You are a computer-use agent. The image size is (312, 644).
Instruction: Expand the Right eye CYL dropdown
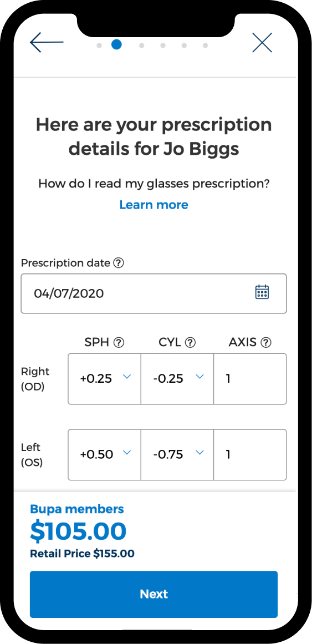point(177,379)
